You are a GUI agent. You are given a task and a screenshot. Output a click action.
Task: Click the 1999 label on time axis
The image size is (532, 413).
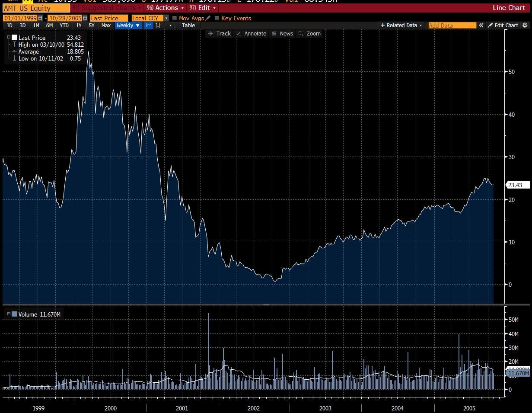pos(38,408)
